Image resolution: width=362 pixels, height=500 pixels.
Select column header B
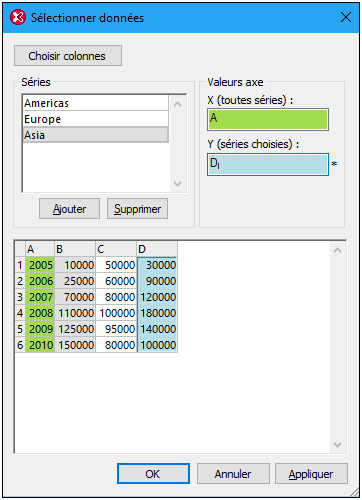75,249
